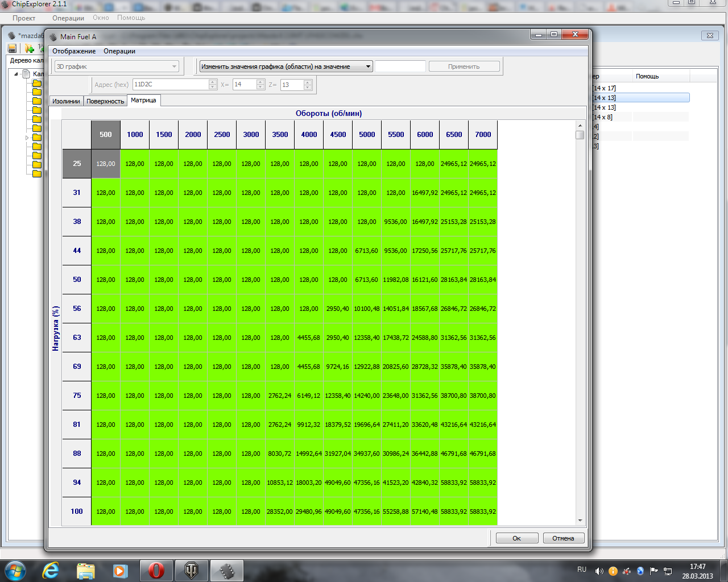The image size is (728, 582).
Task: Switch to the Изолинии tab
Action: pyautogui.click(x=66, y=101)
